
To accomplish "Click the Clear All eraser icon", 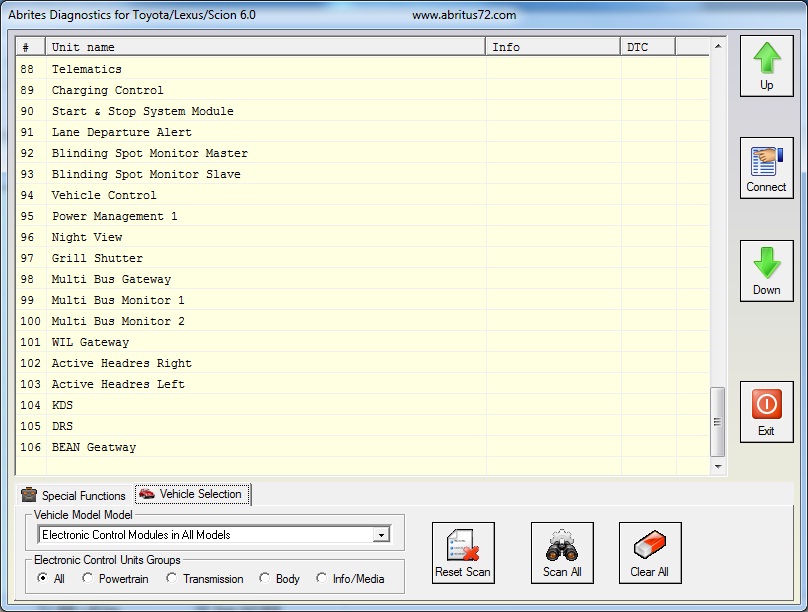I will click(x=650, y=545).
